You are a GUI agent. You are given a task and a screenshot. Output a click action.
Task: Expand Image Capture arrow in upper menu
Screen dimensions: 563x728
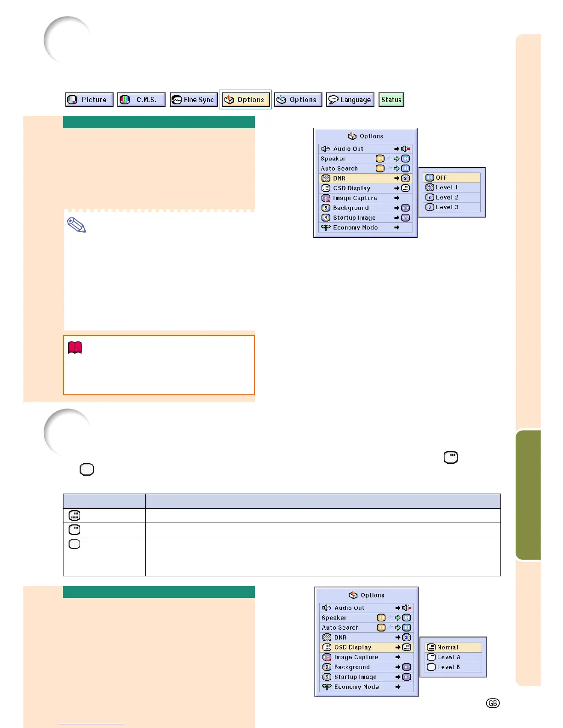396,198
